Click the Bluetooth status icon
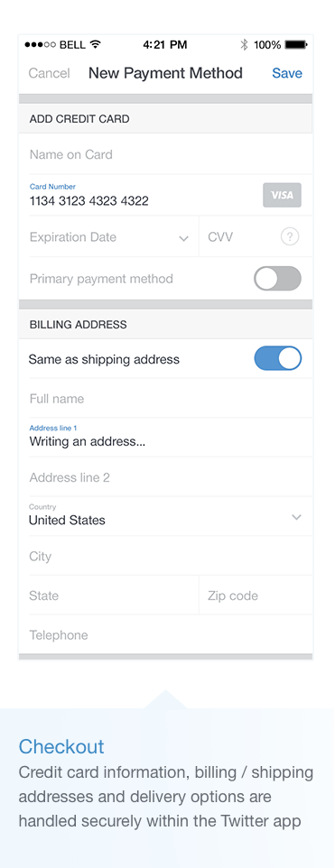Screen dimensions: 335x868 (x=244, y=45)
